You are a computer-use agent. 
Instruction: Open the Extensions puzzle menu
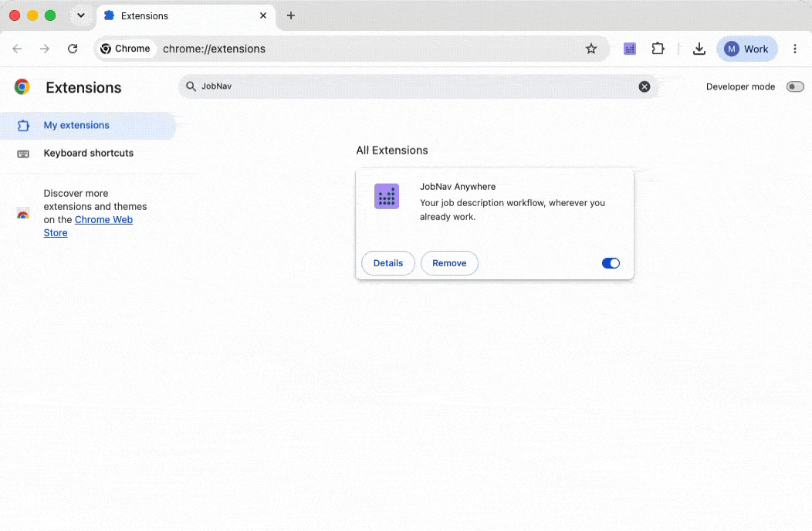(658, 49)
